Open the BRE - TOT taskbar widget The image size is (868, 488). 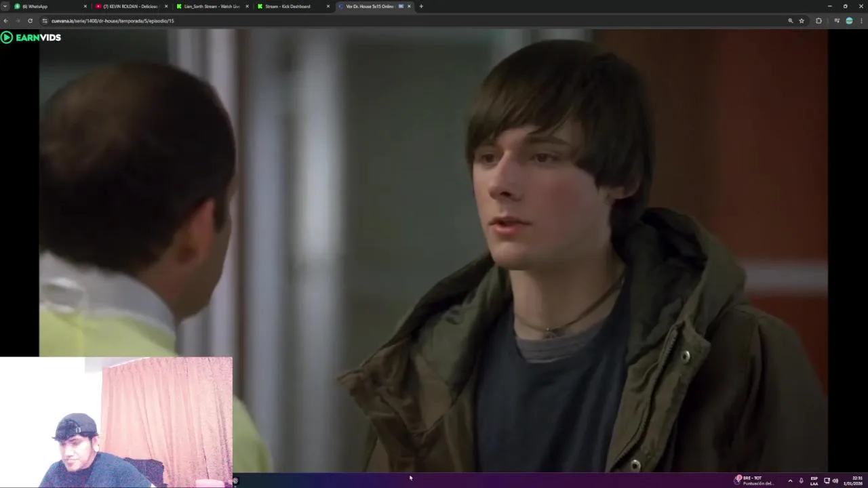[754, 481]
